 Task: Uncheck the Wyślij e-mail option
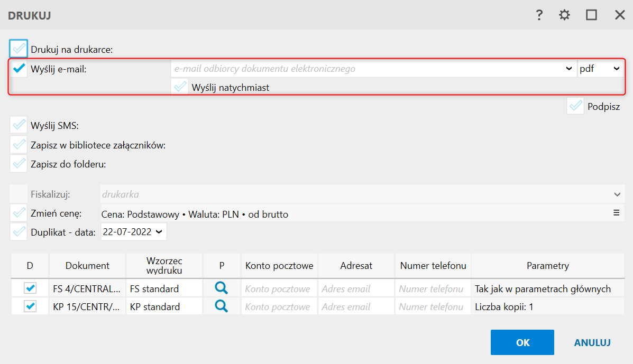click(19, 68)
